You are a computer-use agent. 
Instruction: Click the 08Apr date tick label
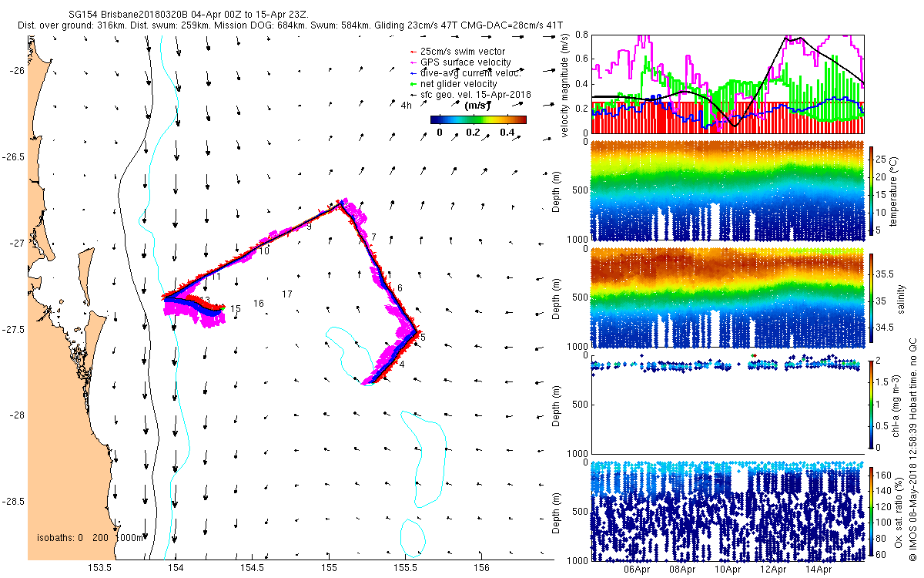click(x=683, y=571)
